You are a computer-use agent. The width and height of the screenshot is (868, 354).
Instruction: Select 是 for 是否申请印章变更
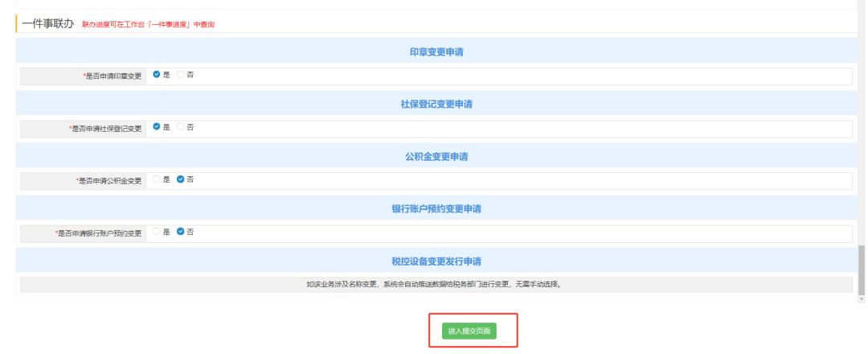pyautogui.click(x=157, y=74)
